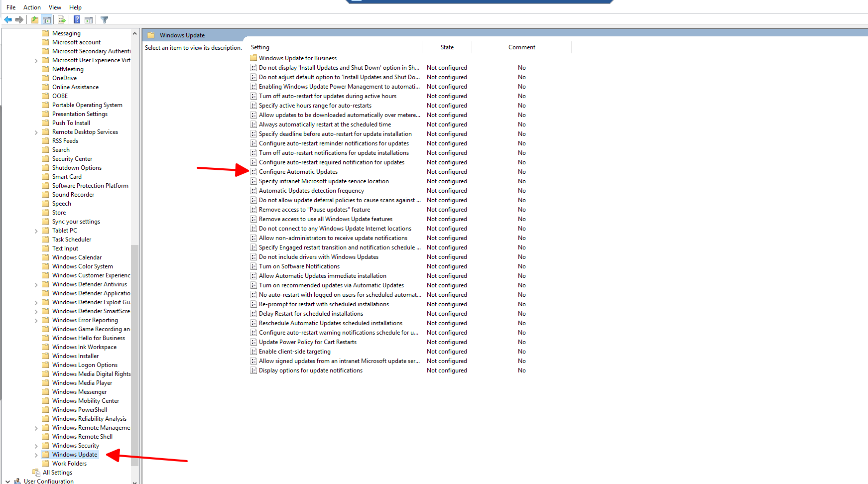Collapse the User Configuration tree node

[7, 482]
